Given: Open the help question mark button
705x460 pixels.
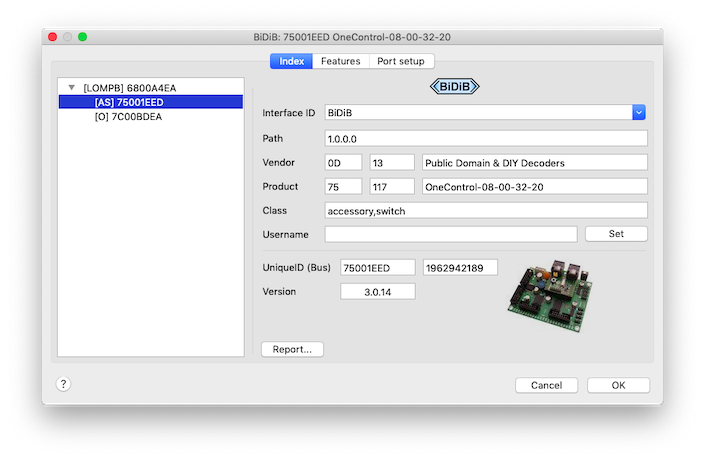Looking at the screenshot, I should (x=62, y=384).
